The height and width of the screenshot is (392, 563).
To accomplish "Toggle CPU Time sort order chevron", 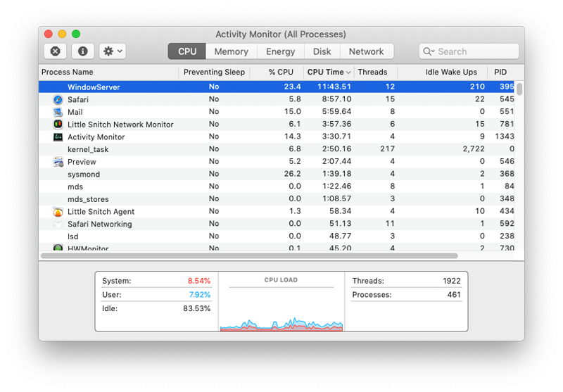I will tap(348, 72).
